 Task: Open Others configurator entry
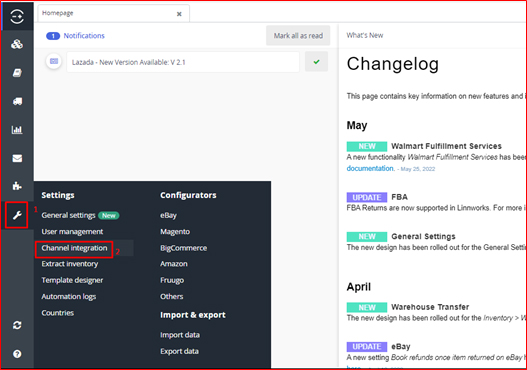[x=172, y=296]
